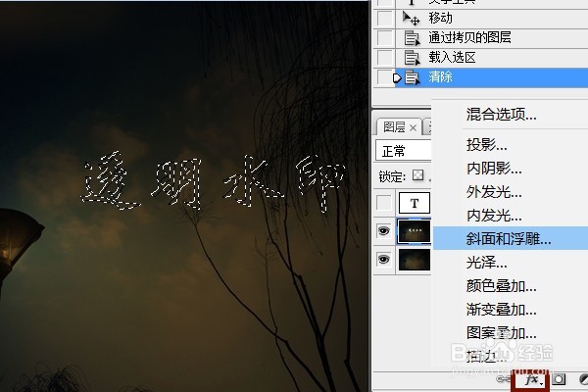This screenshot has width=588, height=392.
Task: Choose 图案叠加... pattern overlay
Action: coord(502,333)
